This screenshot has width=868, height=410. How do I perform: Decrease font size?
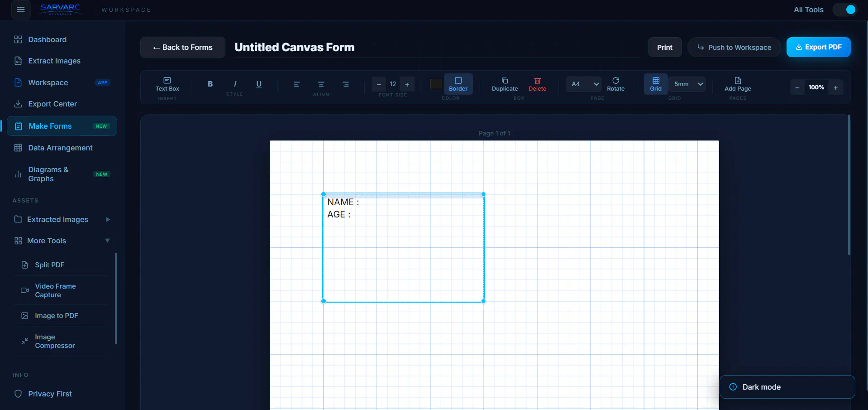(x=379, y=84)
